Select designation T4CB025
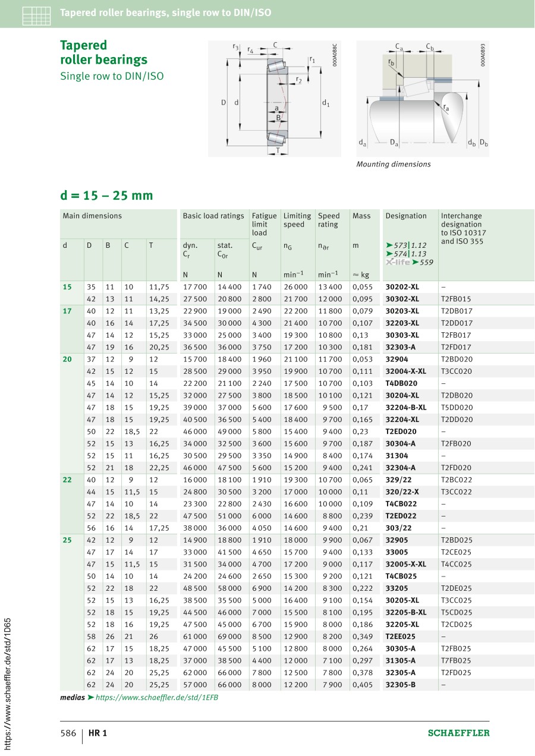Viewport: 535px width, 756px height. coord(401,577)
